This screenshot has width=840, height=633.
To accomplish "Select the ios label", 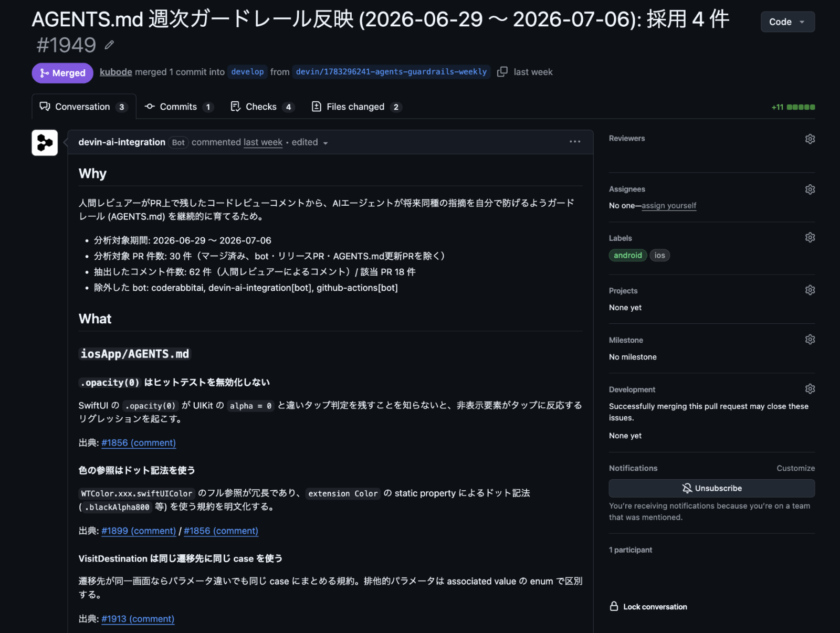I will point(660,256).
